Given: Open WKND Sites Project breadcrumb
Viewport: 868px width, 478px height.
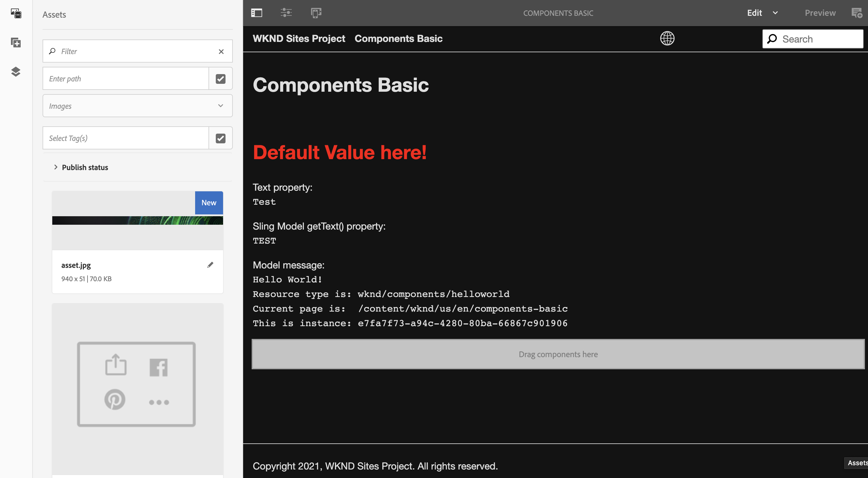Looking at the screenshot, I should [x=299, y=38].
